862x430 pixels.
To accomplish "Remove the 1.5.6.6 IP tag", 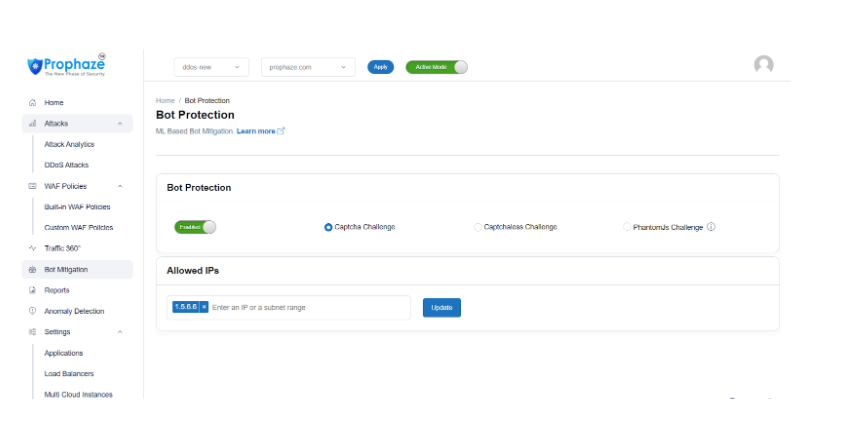I will [x=204, y=307].
